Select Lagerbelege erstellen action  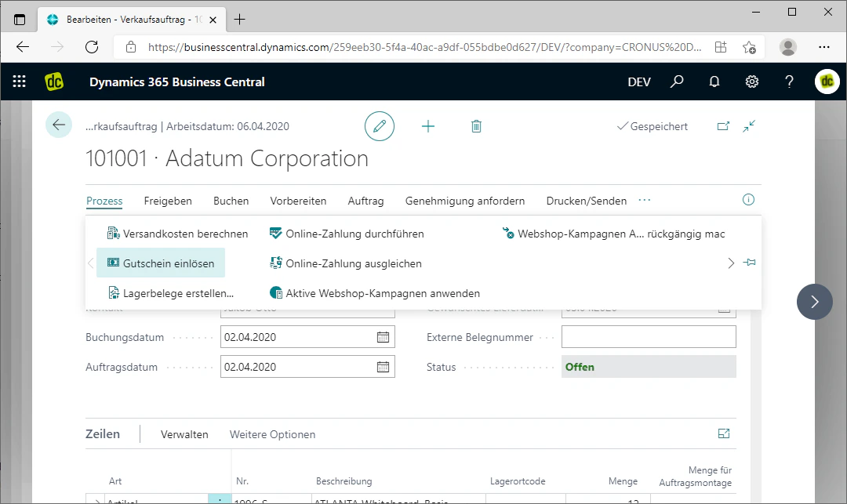point(171,293)
